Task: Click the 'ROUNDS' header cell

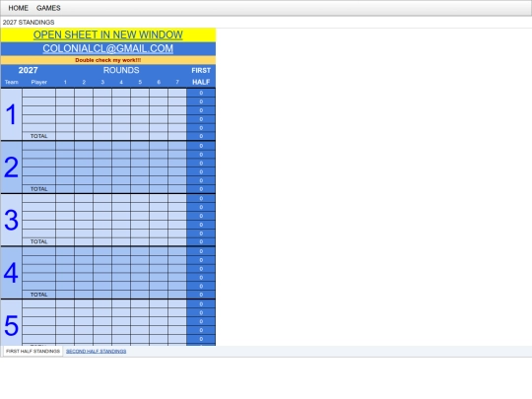Action: point(121,70)
